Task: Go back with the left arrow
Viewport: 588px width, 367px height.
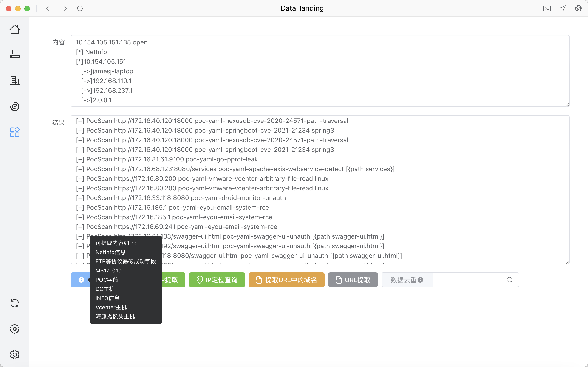Action: pos(49,8)
